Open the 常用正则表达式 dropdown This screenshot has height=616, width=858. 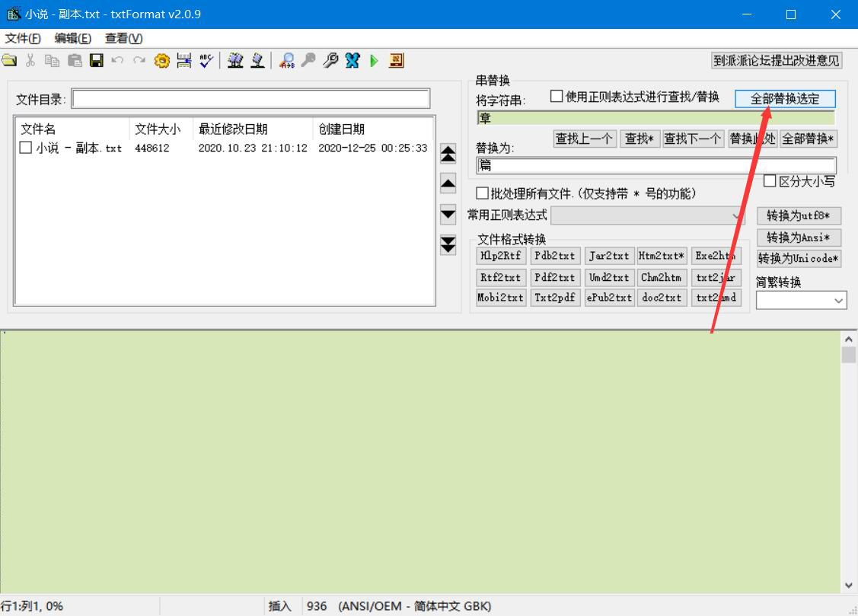[x=648, y=215]
